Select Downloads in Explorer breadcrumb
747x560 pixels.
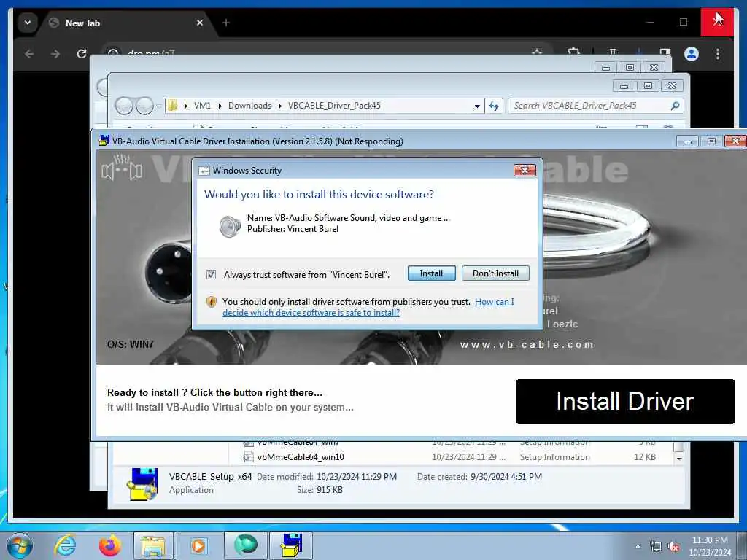click(249, 106)
